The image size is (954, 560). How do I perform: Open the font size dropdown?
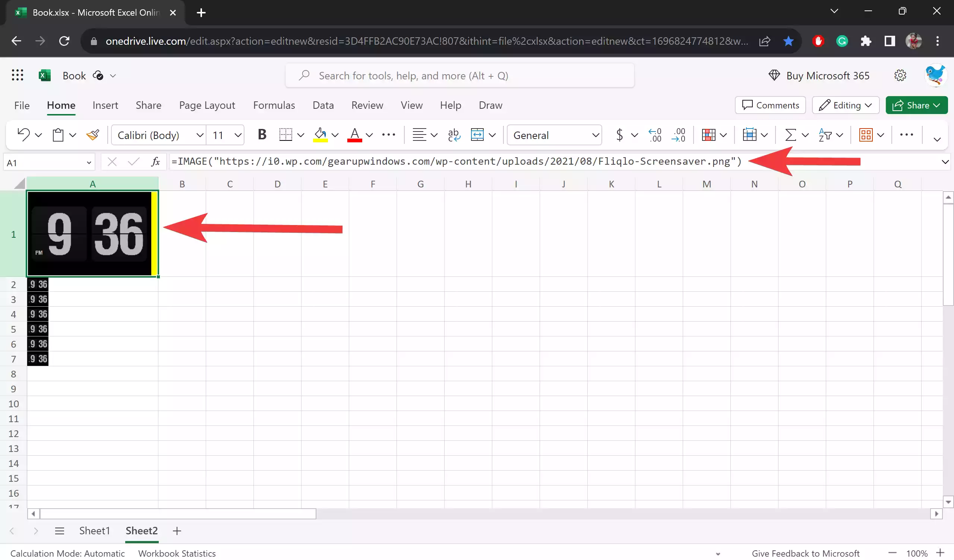click(238, 135)
